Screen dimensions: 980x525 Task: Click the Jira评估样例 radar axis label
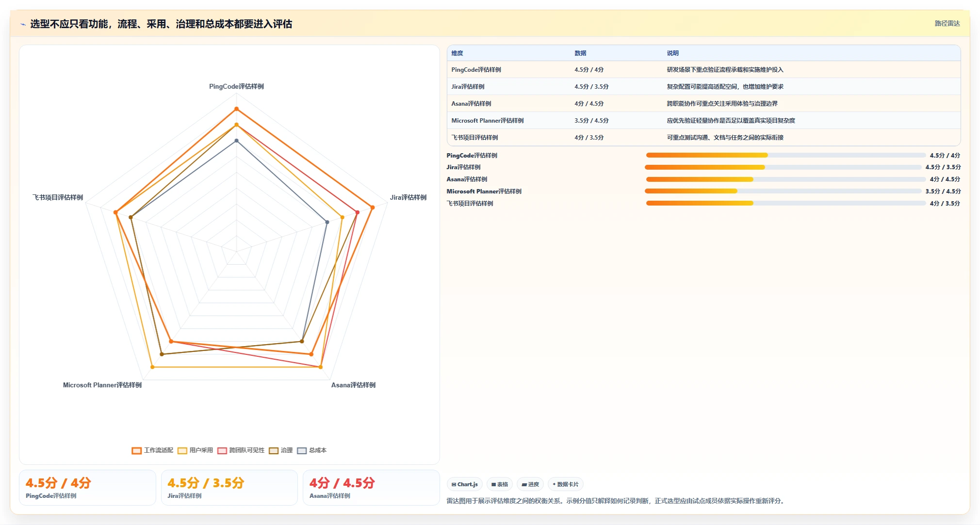(408, 197)
